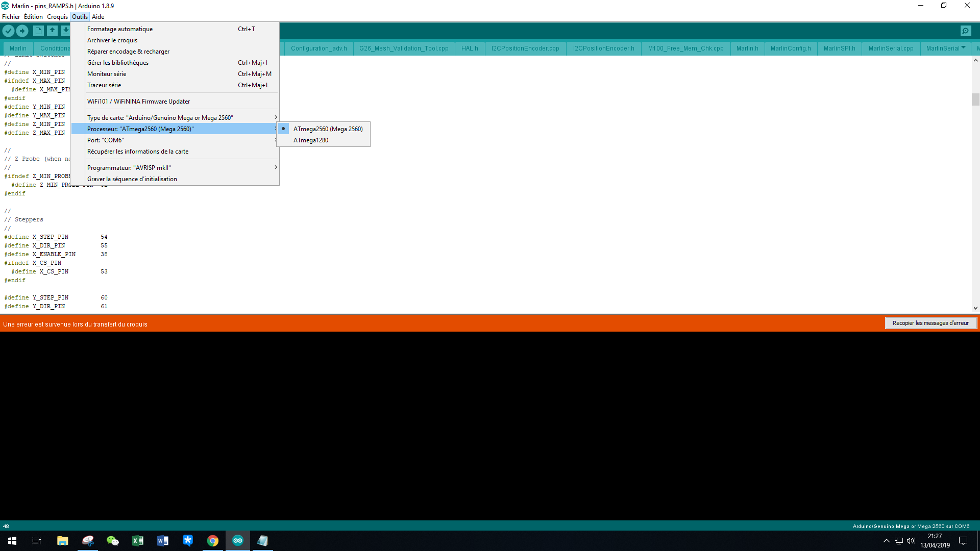Open the Serial Monitor magnifier icon
Screen dimensions: 980x551
click(966, 31)
